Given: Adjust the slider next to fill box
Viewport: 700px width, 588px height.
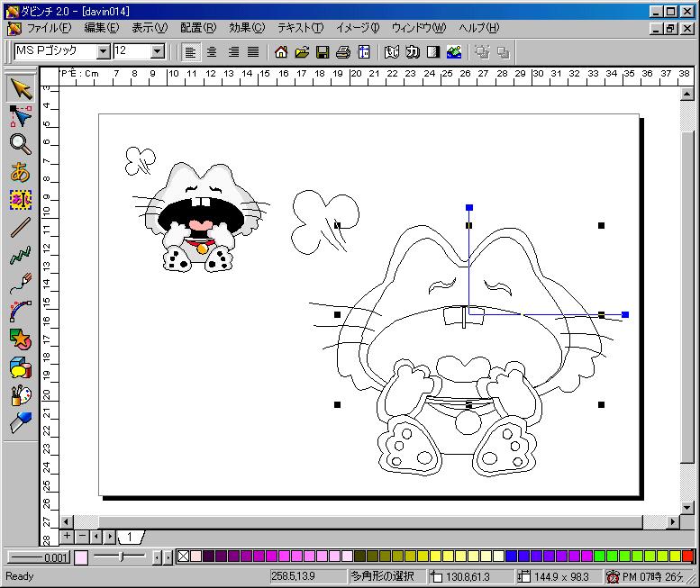Looking at the screenshot, I should (x=121, y=556).
